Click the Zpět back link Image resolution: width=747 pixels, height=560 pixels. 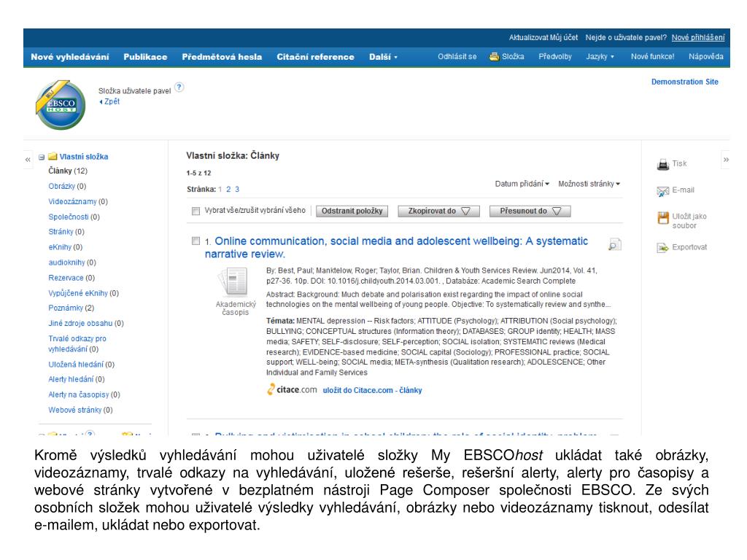coord(109,101)
